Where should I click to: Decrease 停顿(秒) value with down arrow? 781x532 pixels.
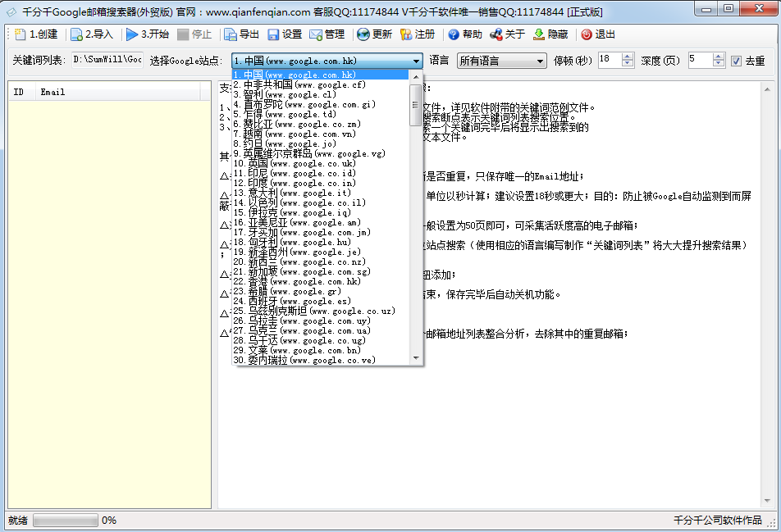coord(628,64)
